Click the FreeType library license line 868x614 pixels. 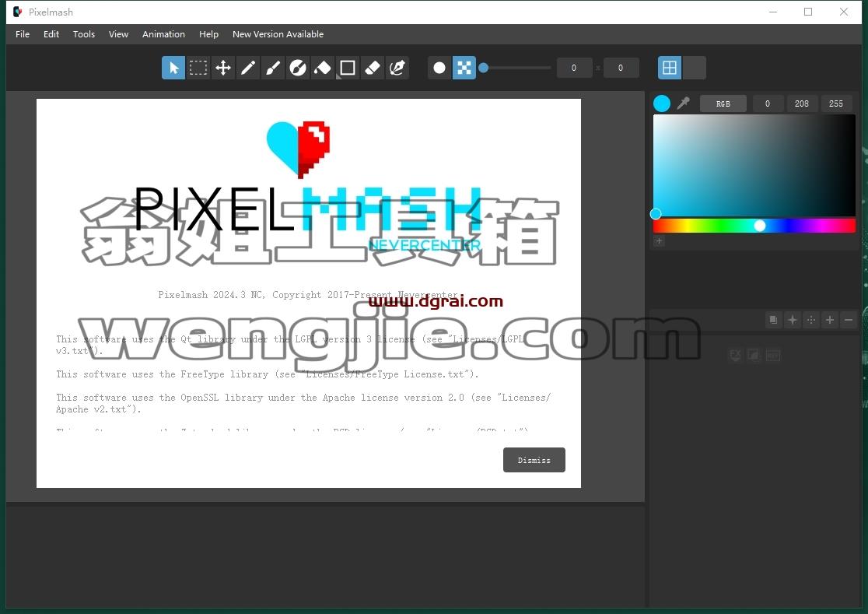(267, 374)
